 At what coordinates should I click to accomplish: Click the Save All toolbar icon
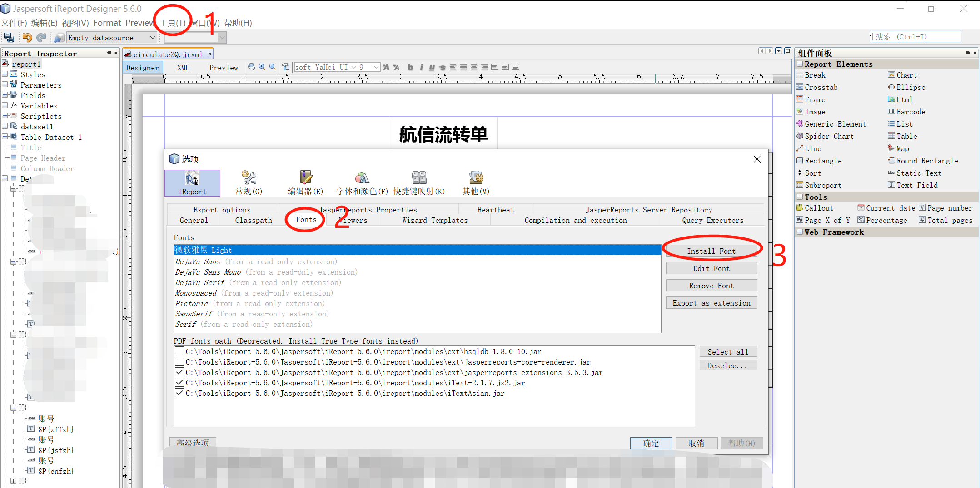click(x=9, y=38)
